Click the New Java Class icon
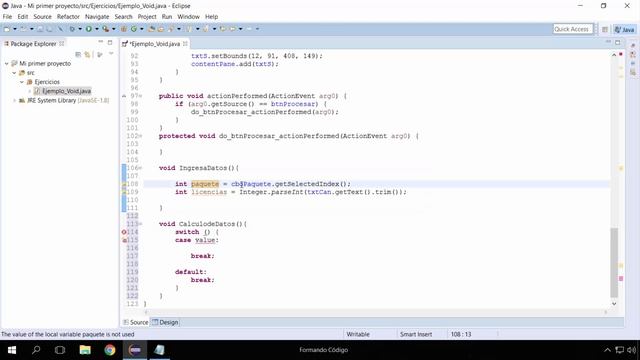The height and width of the screenshot is (360, 640). 133,29
